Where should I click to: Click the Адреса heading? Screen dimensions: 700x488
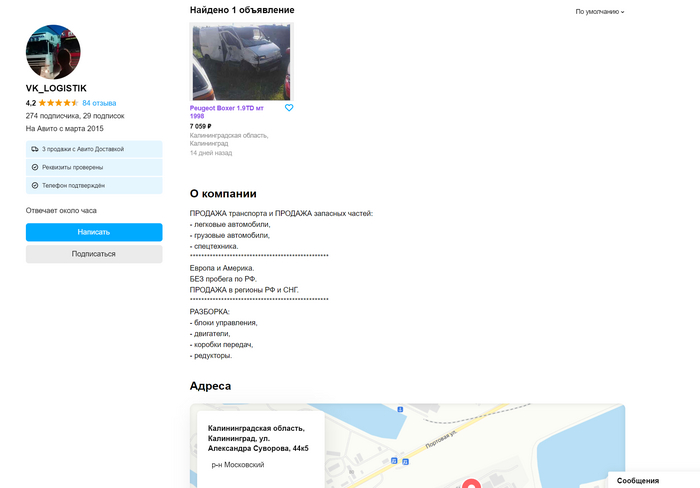point(210,386)
